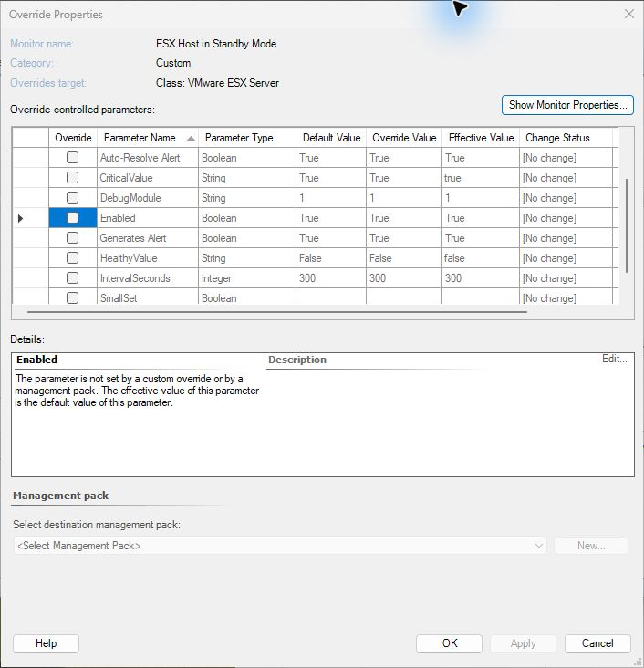Image resolution: width=644 pixels, height=668 pixels.
Task: Close the Override Properties window
Action: pyautogui.click(x=629, y=14)
